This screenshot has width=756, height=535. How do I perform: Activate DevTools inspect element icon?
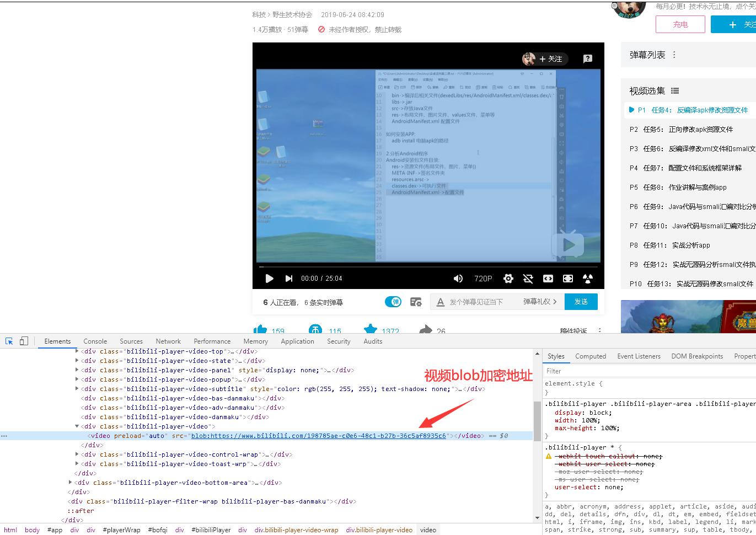tap(9, 341)
